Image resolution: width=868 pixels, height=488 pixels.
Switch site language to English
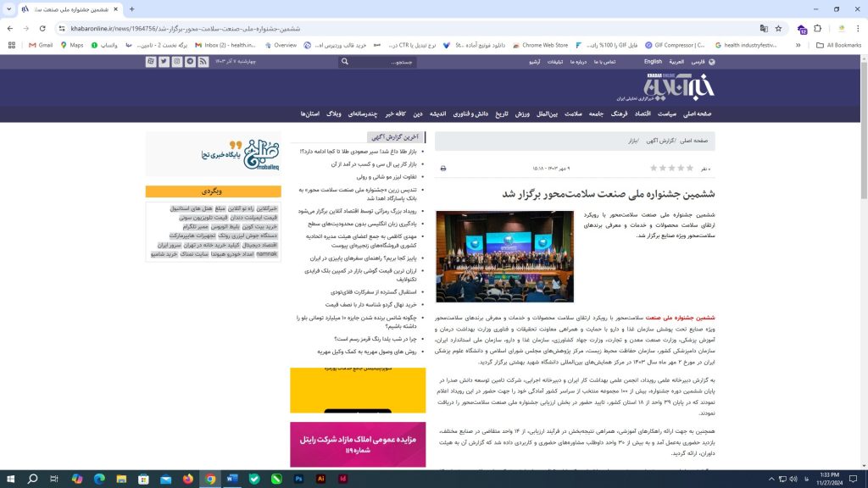coord(653,62)
